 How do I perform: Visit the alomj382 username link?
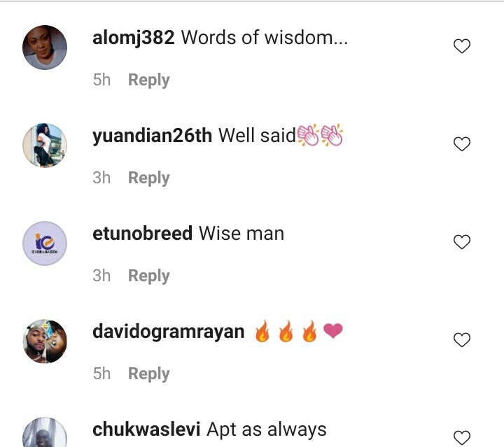pyautogui.click(x=134, y=38)
